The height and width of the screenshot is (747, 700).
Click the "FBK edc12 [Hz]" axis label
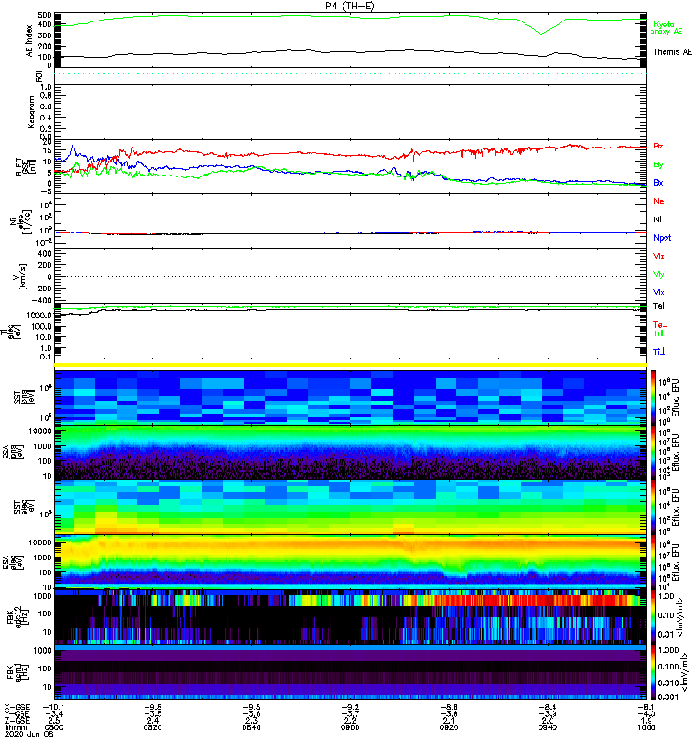click(19, 617)
